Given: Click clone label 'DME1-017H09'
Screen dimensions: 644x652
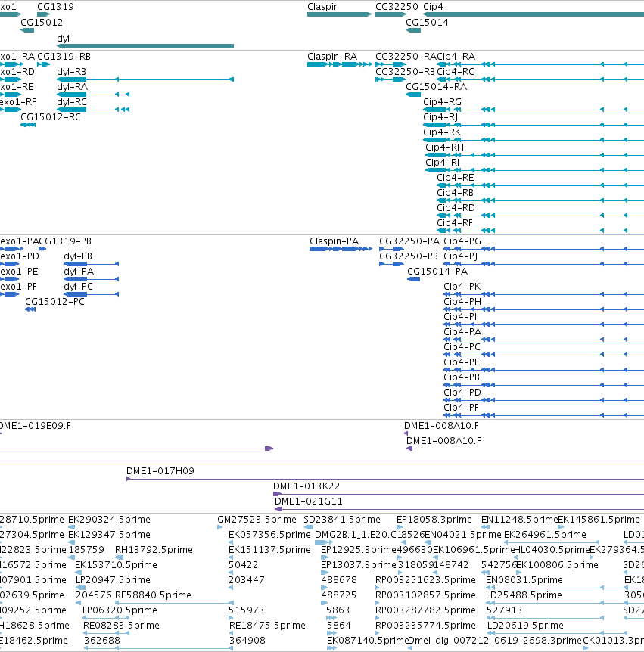Looking at the screenshot, I should [x=160, y=471].
